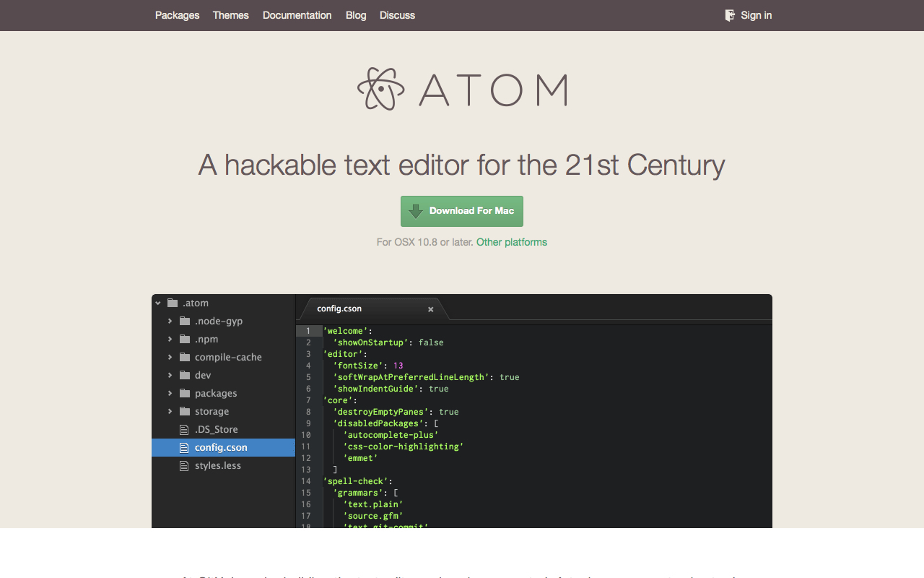Click the .node-gyp folder icon
This screenshot has height=578, width=924.
(185, 321)
